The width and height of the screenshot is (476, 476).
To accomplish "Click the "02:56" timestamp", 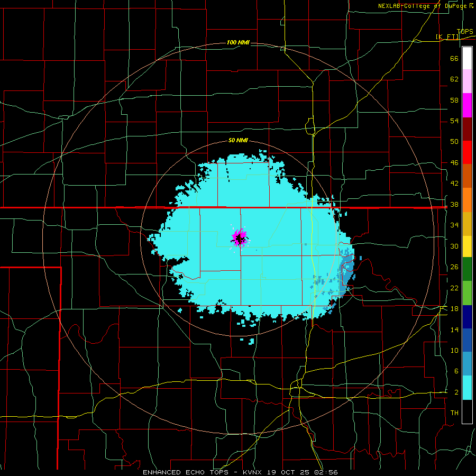I will 327,472.
